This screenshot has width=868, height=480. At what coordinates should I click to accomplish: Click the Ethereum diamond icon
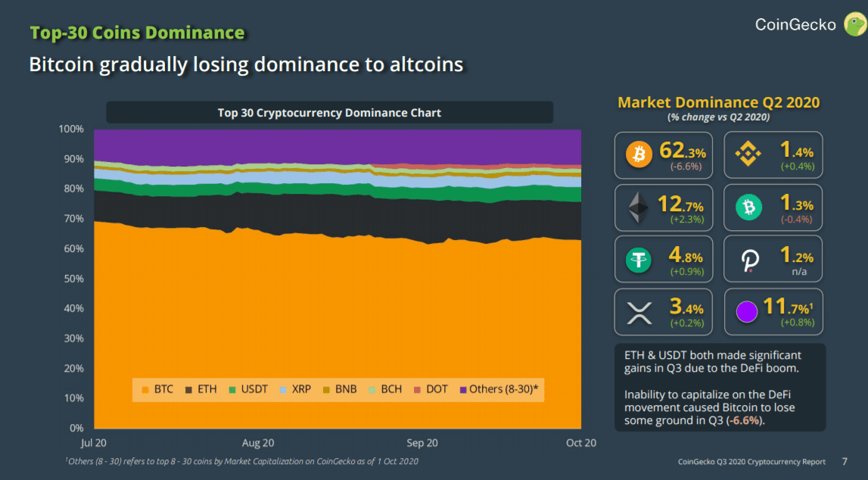[x=638, y=207]
